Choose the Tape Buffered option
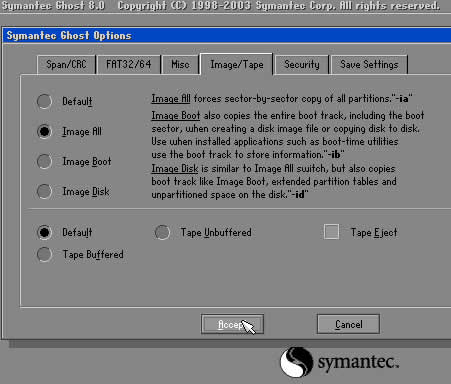 [44, 255]
